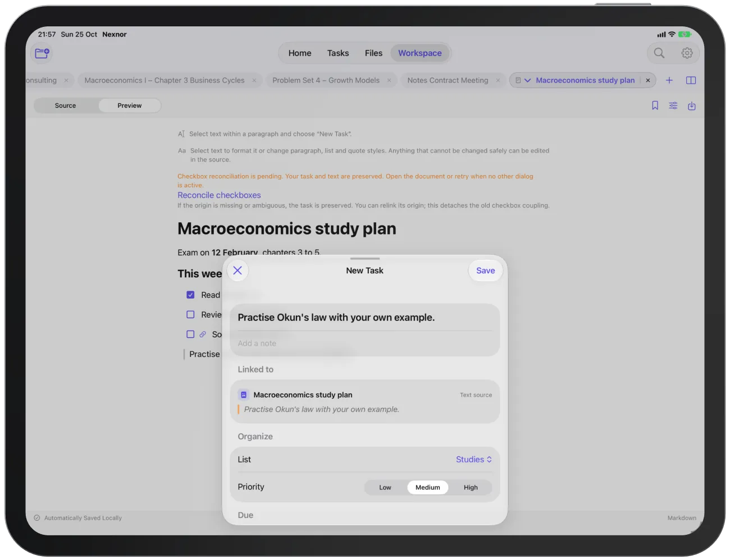Tick the "Revie" item checkbox
This screenshot has width=730, height=560.
(190, 315)
